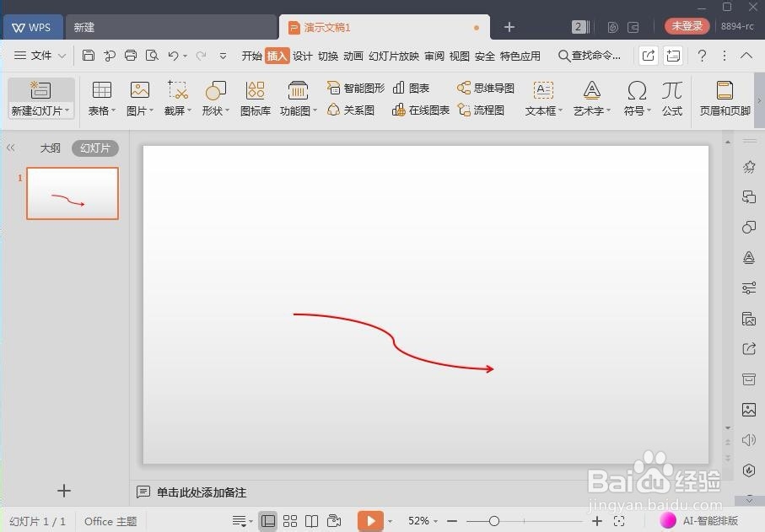Image resolution: width=765 pixels, height=532 pixels.
Task: Select slide 1 thumbnail
Action: click(73, 193)
